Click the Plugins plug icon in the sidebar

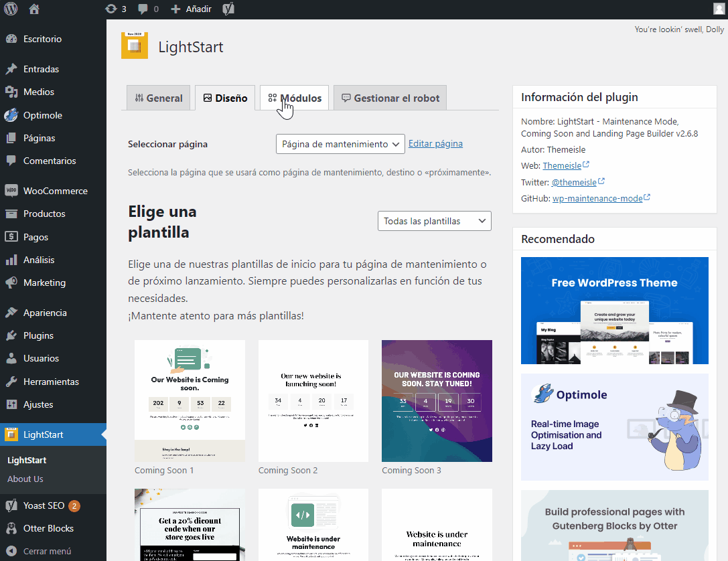coord(11,335)
